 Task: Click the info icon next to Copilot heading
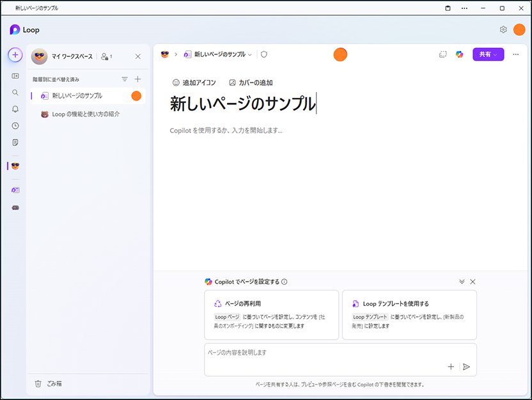point(285,282)
